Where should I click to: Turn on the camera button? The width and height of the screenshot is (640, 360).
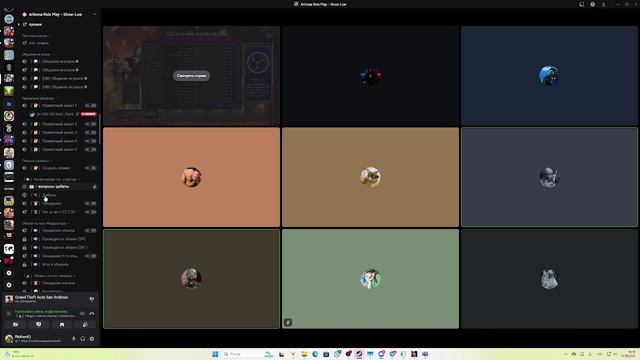tap(16, 325)
